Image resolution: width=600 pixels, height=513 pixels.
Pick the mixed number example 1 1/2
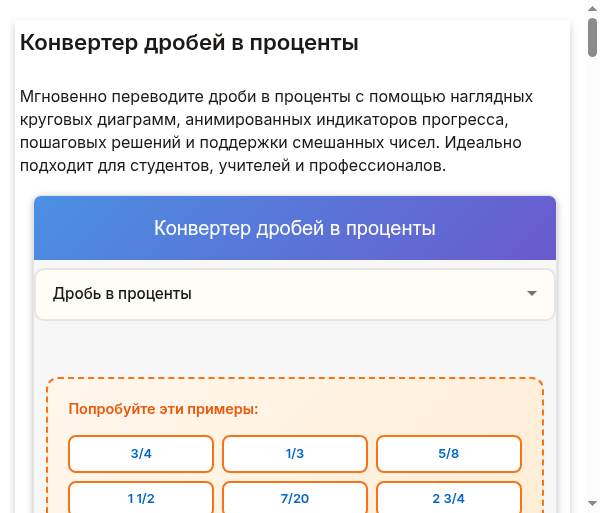141,498
